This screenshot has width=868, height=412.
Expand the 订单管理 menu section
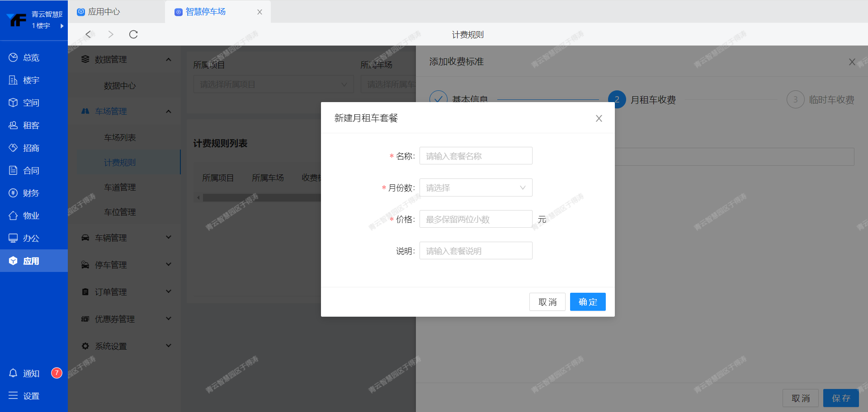point(127,292)
